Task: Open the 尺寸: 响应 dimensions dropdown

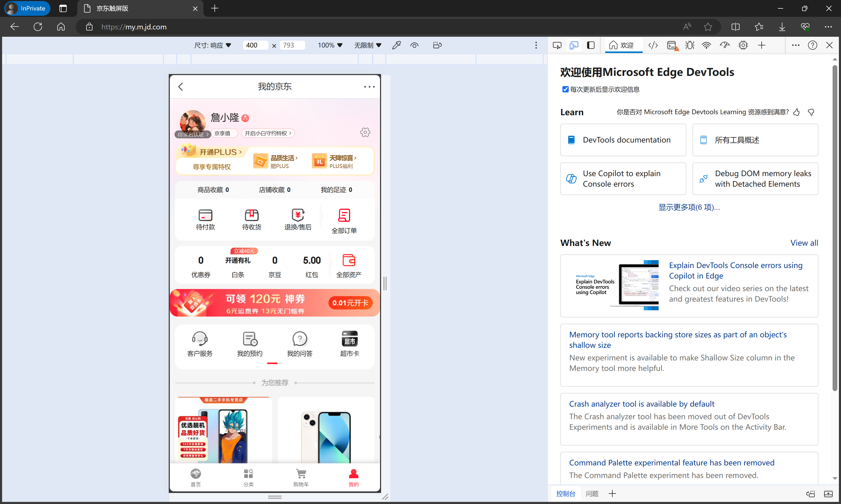Action: click(212, 45)
